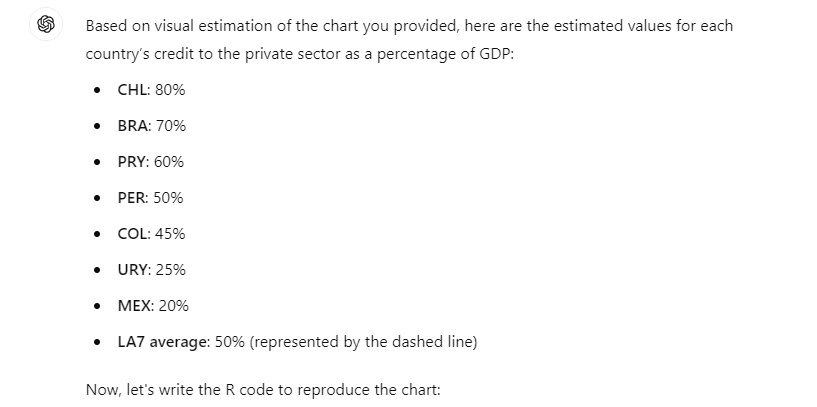Viewport: 817px width, 407px height.
Task: Select the URY 25% list item
Action: pyautogui.click(x=152, y=270)
